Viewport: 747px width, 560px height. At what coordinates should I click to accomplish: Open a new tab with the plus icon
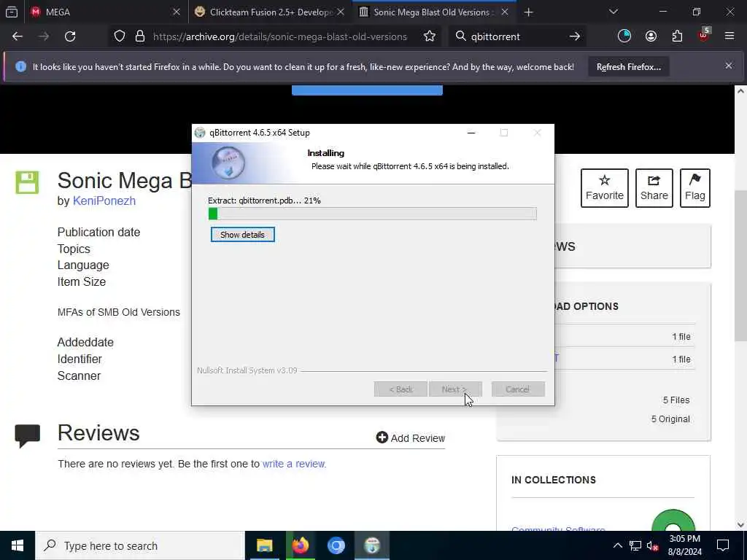[x=528, y=12]
